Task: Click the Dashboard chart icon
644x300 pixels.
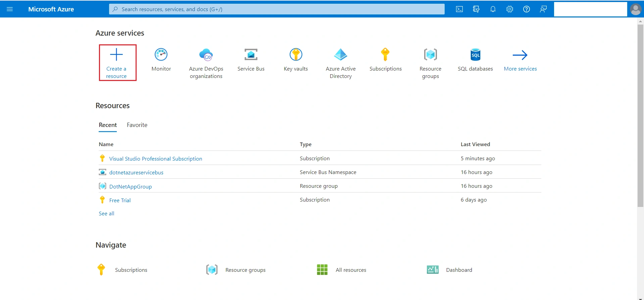Action: 433,269
